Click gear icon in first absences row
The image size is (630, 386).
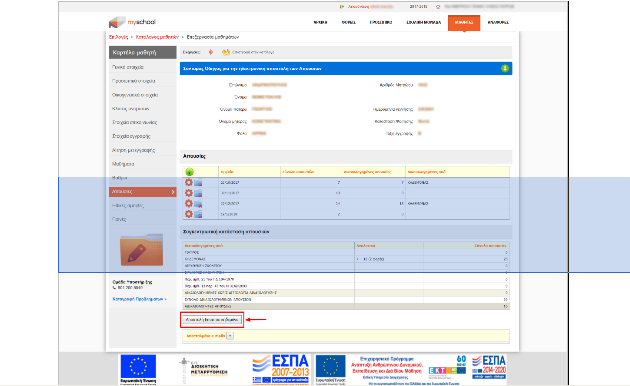pos(188,182)
